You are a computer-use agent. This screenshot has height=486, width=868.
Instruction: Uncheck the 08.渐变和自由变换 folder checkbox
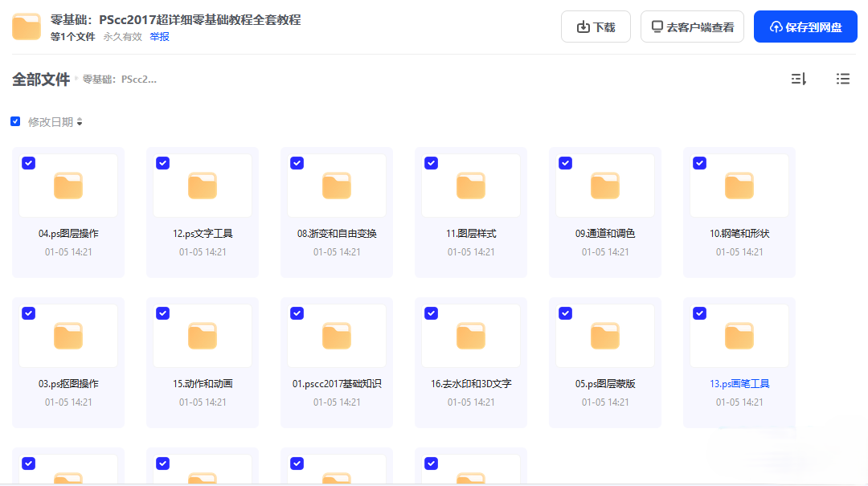coord(297,163)
